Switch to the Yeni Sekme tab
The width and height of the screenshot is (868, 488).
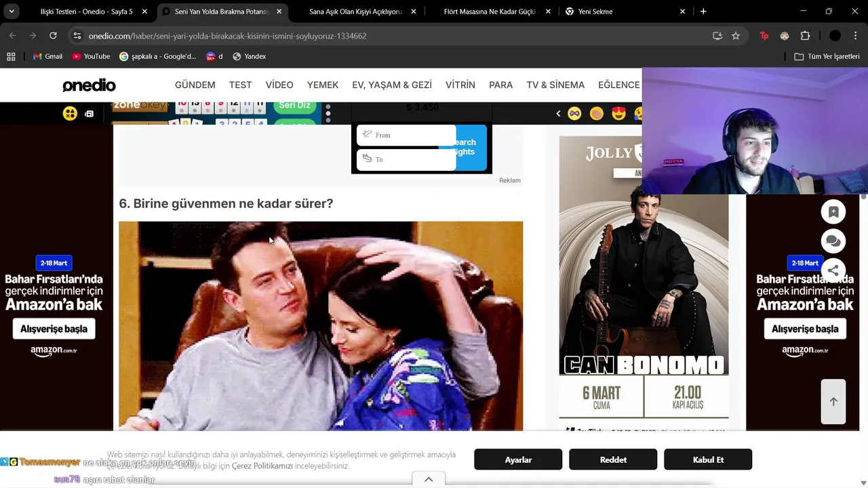pos(595,12)
